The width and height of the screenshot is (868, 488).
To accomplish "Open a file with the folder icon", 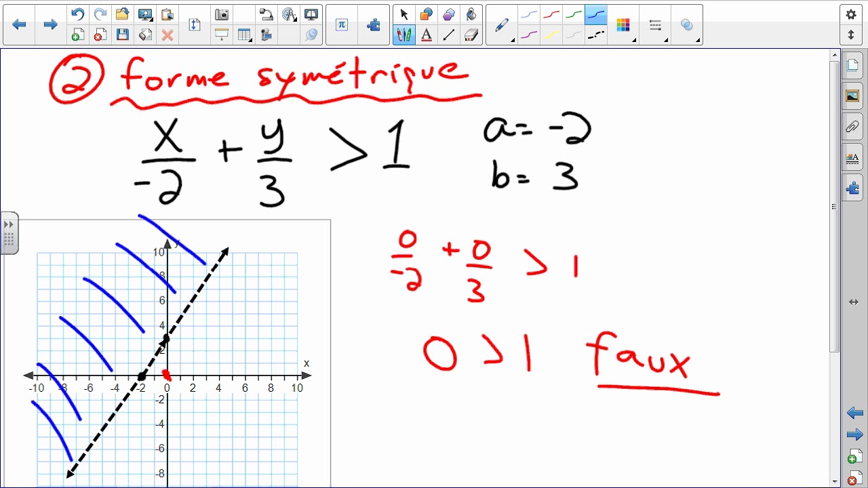I will coord(122,14).
